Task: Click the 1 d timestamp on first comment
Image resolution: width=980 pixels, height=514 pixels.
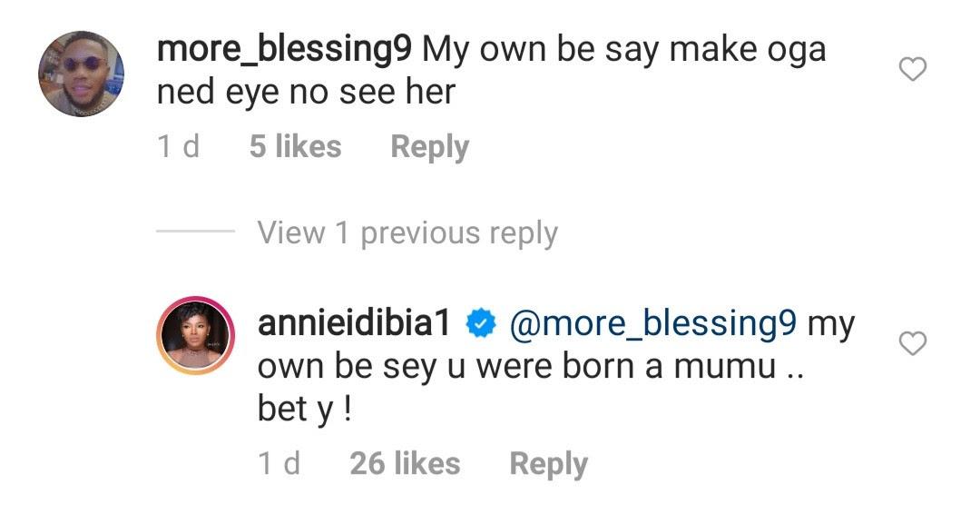Action: (179, 147)
